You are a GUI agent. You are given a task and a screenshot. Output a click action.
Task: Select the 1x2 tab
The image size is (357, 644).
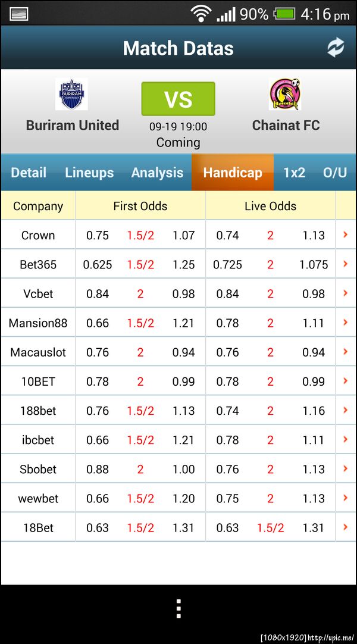pyautogui.click(x=294, y=173)
